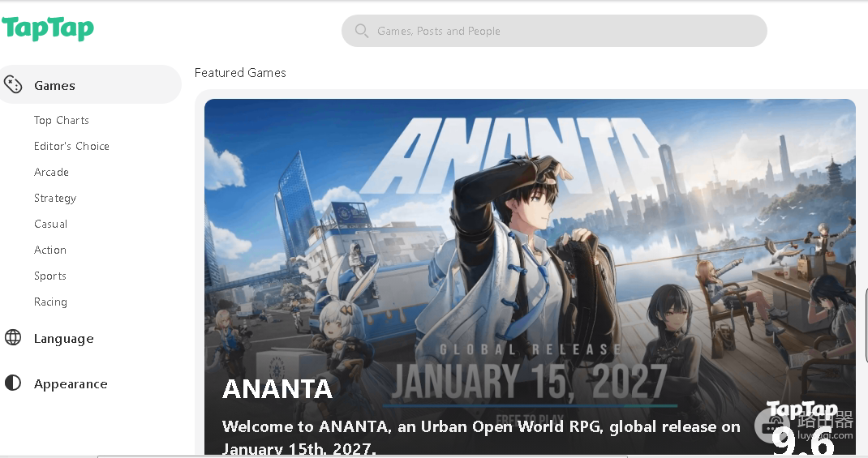Open the Racing category
The height and width of the screenshot is (458, 868).
pos(50,302)
